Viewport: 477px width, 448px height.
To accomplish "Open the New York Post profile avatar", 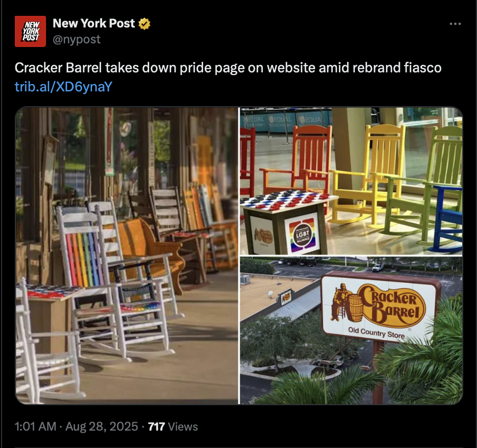I will tap(30, 31).
